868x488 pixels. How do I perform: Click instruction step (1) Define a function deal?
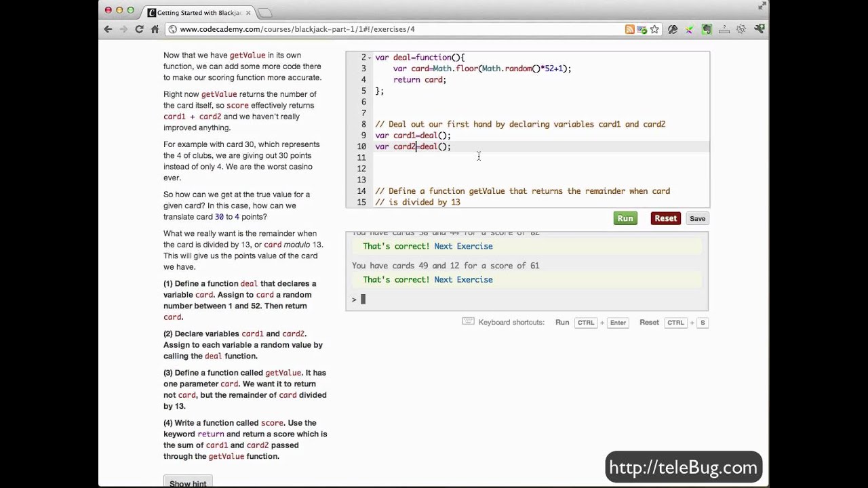239,300
